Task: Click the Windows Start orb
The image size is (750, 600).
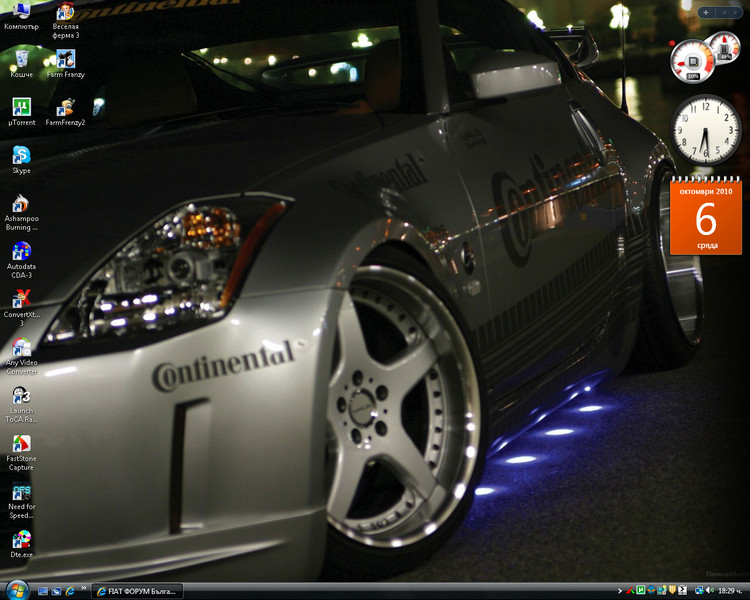Action: (x=17, y=590)
